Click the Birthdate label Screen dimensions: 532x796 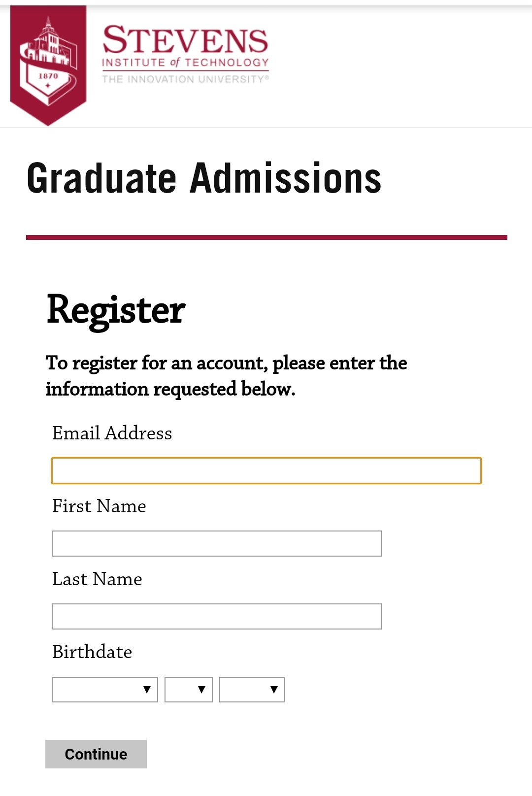tap(92, 652)
